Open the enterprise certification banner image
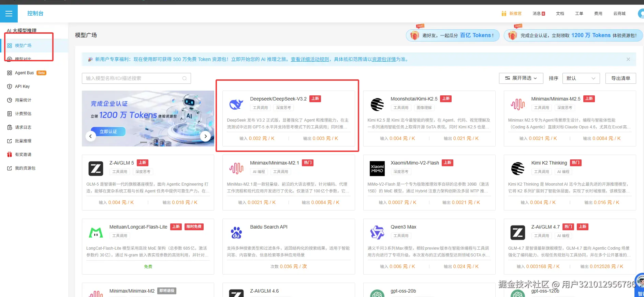Screen dimensions: 644x297 pyautogui.click(x=148, y=119)
